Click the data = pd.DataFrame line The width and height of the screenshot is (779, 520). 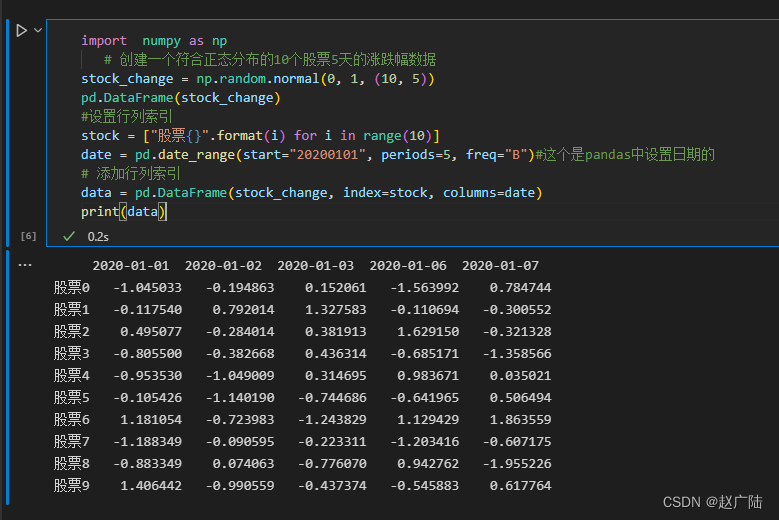pos(312,193)
